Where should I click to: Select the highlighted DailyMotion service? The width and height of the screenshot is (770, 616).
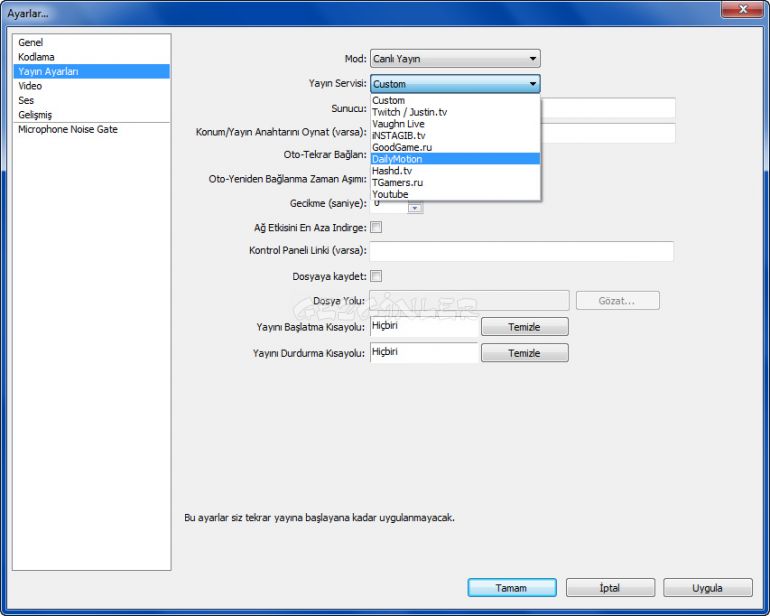tap(455, 159)
